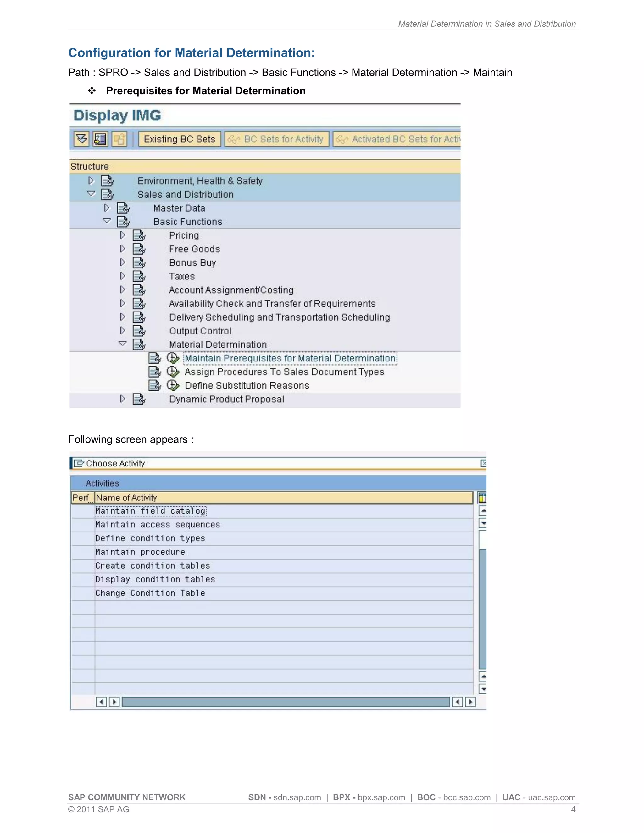644x833 pixels.
Task: Click the scroll-up arrow of the Activities list
Action: (483, 510)
